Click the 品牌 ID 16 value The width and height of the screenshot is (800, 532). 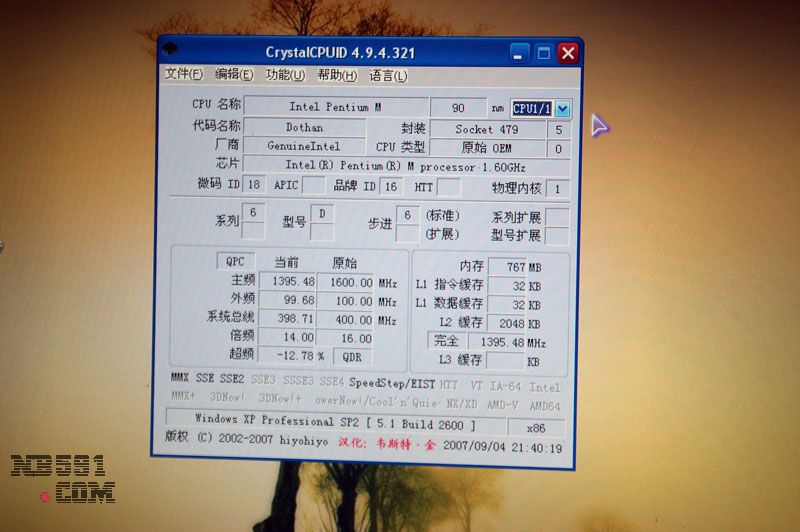(391, 186)
